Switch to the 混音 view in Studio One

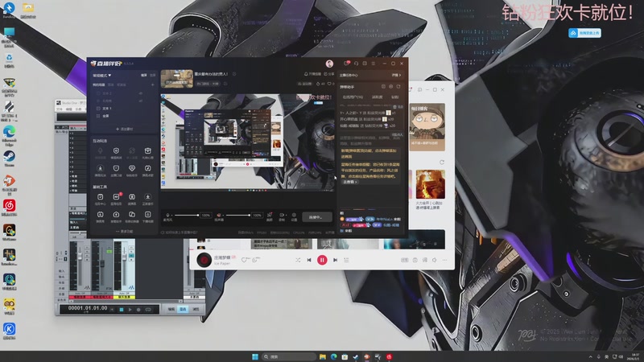[x=184, y=309]
